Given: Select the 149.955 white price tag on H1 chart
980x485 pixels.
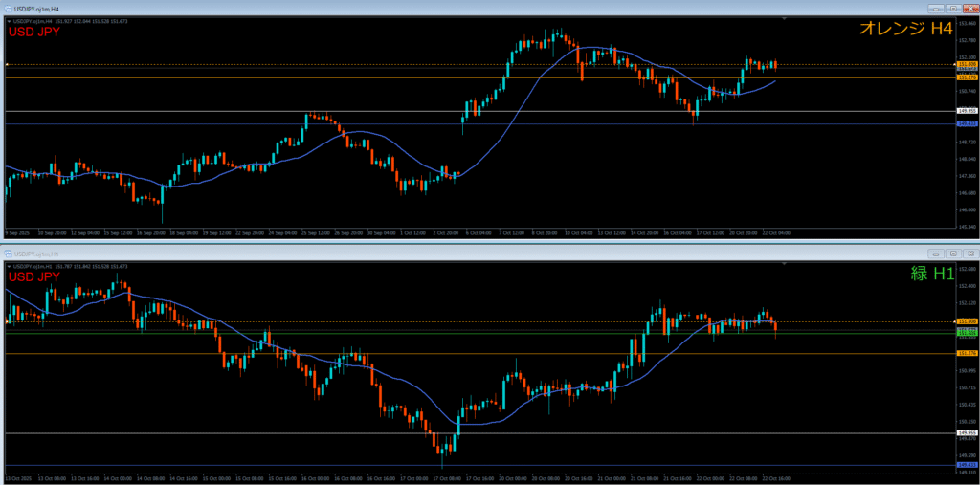Looking at the screenshot, I should pyautogui.click(x=966, y=433).
